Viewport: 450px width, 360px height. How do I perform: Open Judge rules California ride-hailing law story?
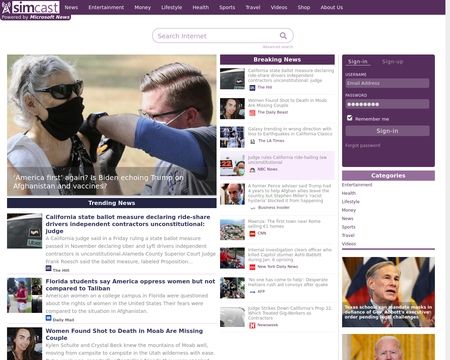pyautogui.click(x=287, y=160)
